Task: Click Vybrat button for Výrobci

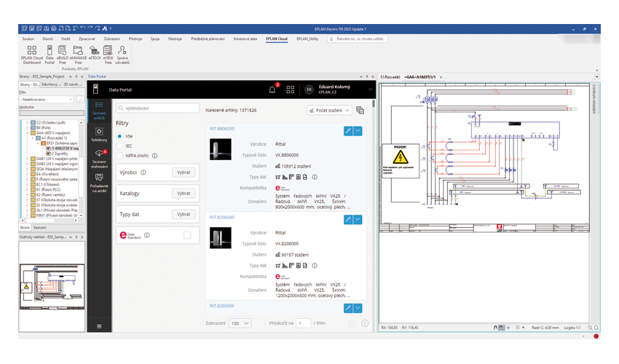Action: [184, 172]
